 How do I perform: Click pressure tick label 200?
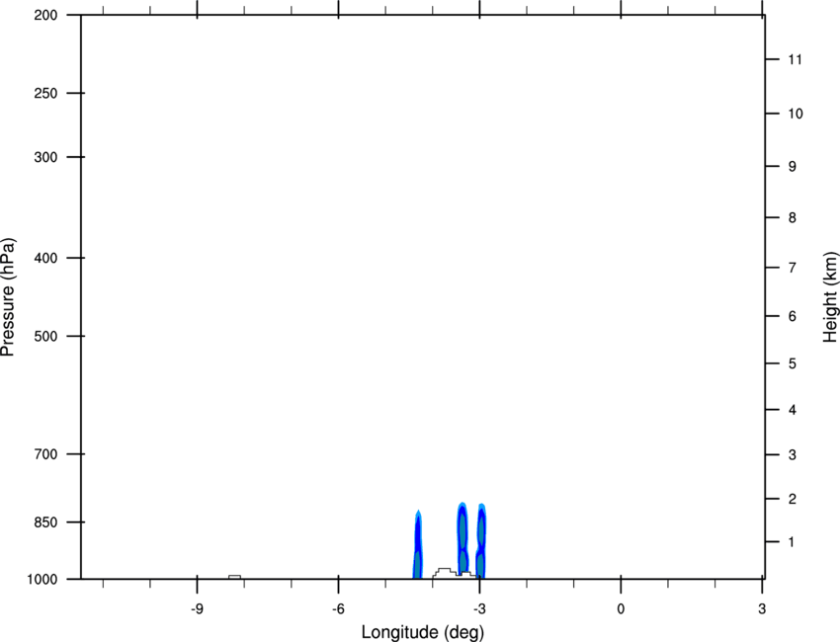coord(45,15)
